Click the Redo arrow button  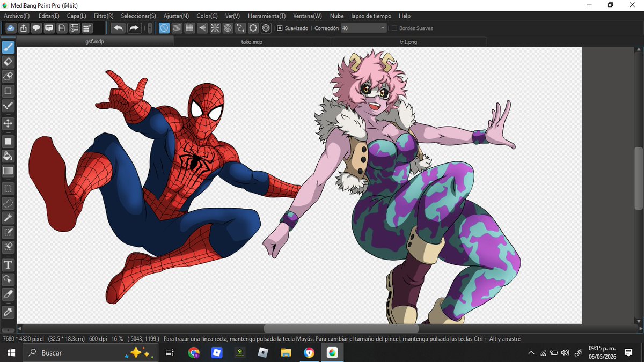click(x=134, y=28)
